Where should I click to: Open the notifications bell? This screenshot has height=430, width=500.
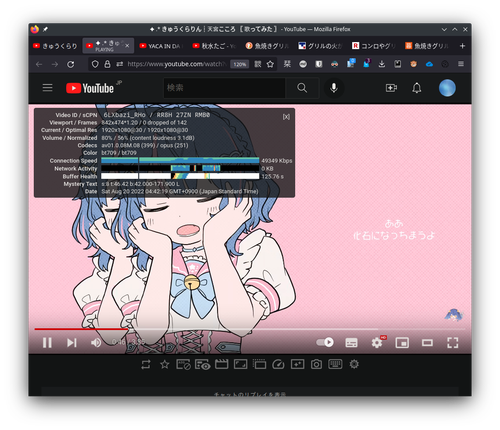pyautogui.click(x=417, y=88)
